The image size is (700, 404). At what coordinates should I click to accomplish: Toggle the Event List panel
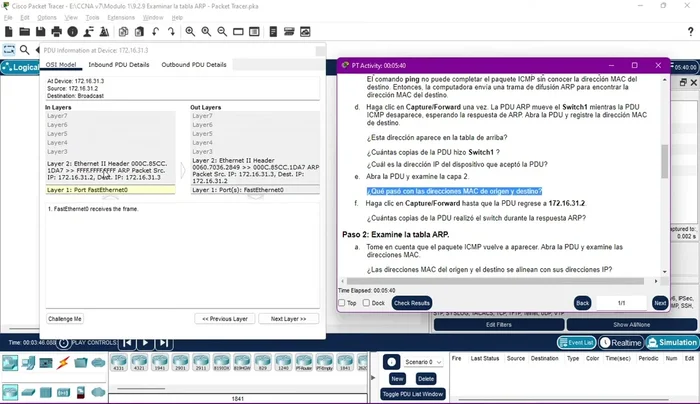click(x=576, y=342)
